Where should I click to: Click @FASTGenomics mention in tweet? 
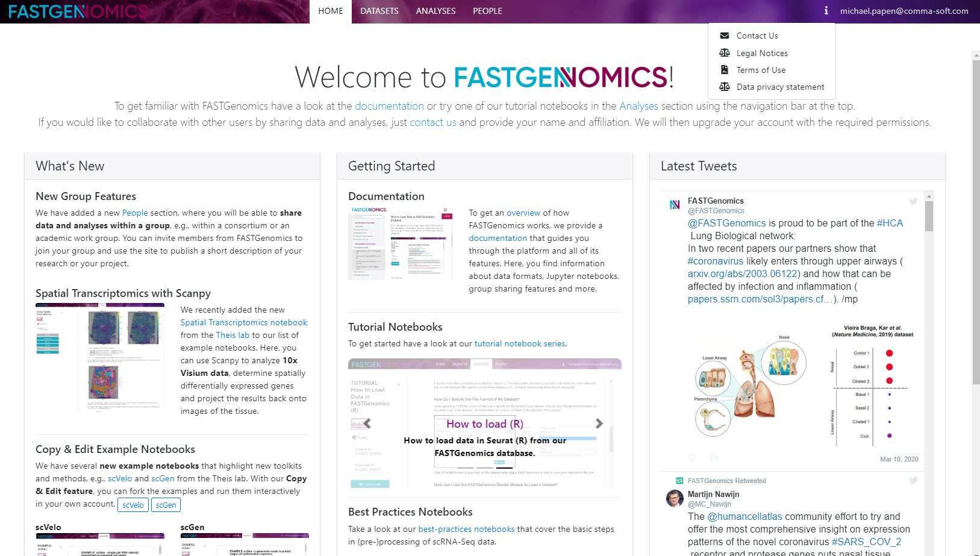click(x=727, y=223)
